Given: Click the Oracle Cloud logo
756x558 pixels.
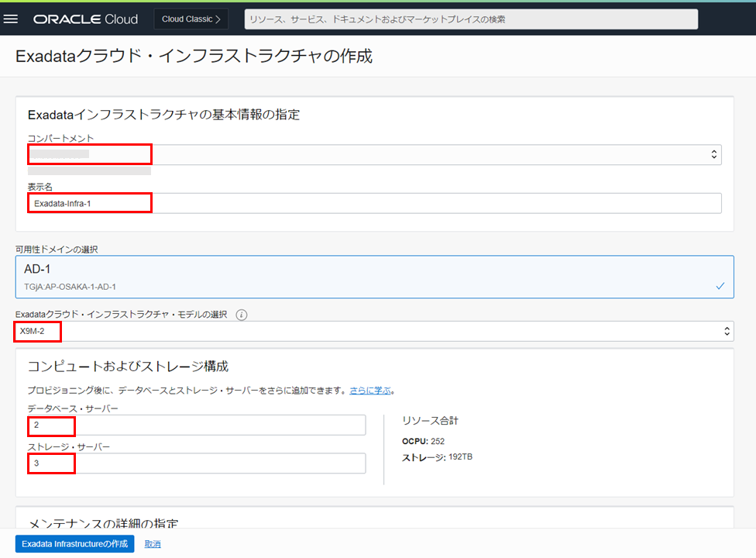Looking at the screenshot, I should [x=85, y=19].
